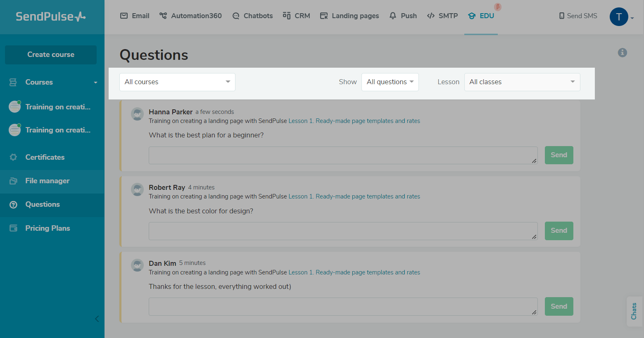Open the user profile avatar menu
This screenshot has width=644, height=338.
point(618,17)
